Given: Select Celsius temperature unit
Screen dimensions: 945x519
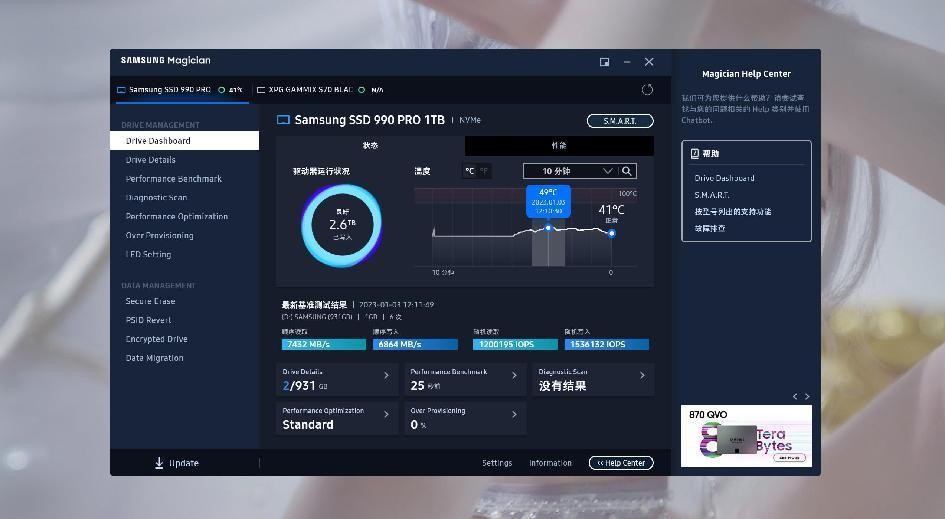Looking at the screenshot, I should pos(469,171).
